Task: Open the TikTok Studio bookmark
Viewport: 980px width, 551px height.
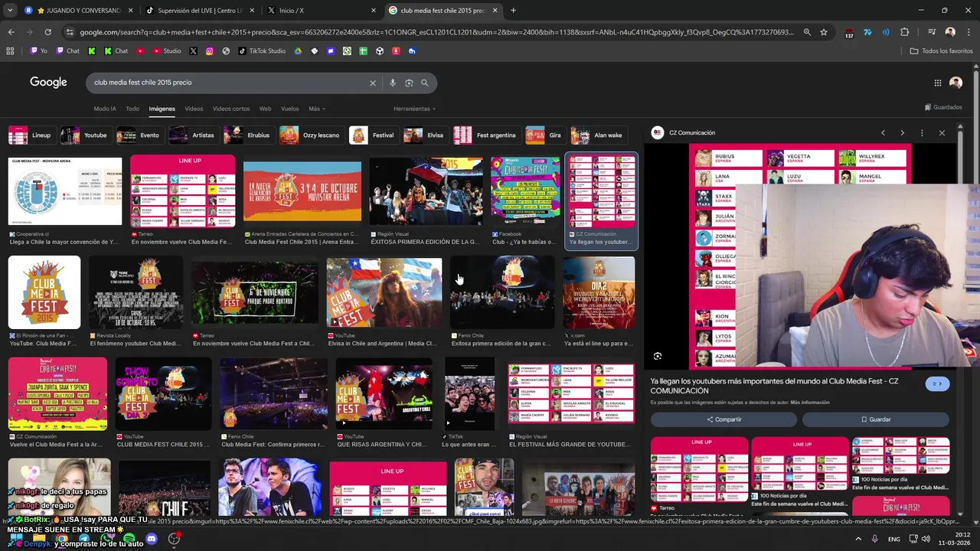Action: tap(263, 51)
